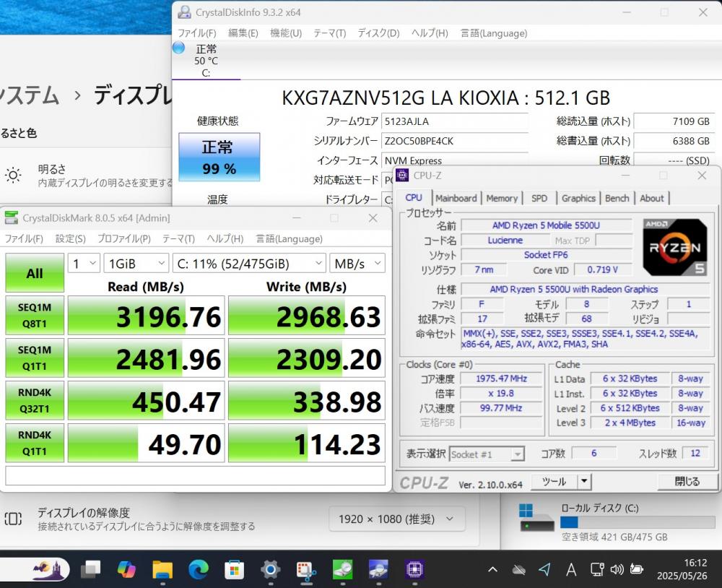Open File Explorer from the taskbar
The height and width of the screenshot is (588, 722).
162,570
